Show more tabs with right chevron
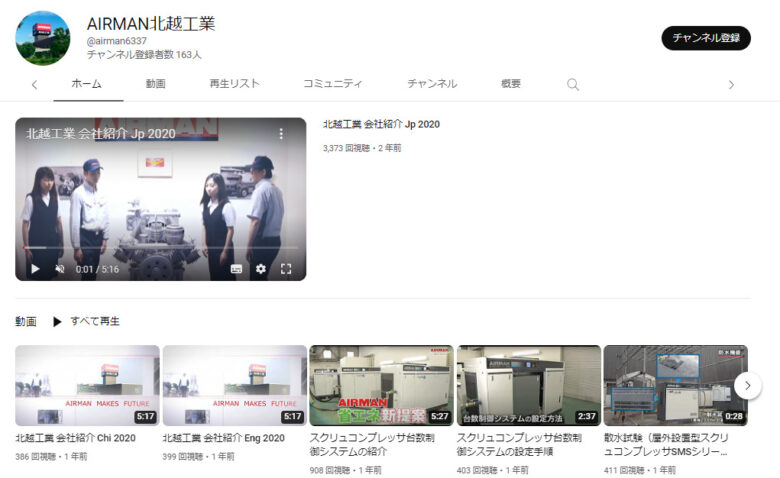Viewport: 780px width, 478px height. pyautogui.click(x=731, y=85)
